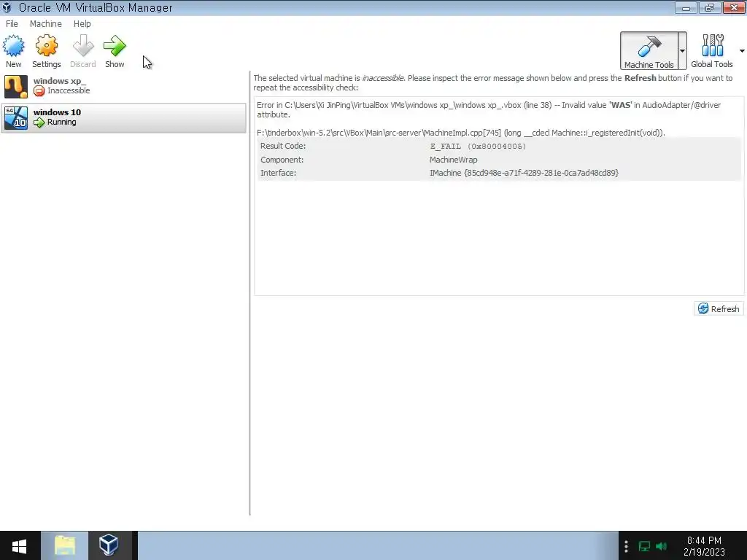Image resolution: width=747 pixels, height=560 pixels.
Task: Click the Refresh button
Action: pos(719,308)
